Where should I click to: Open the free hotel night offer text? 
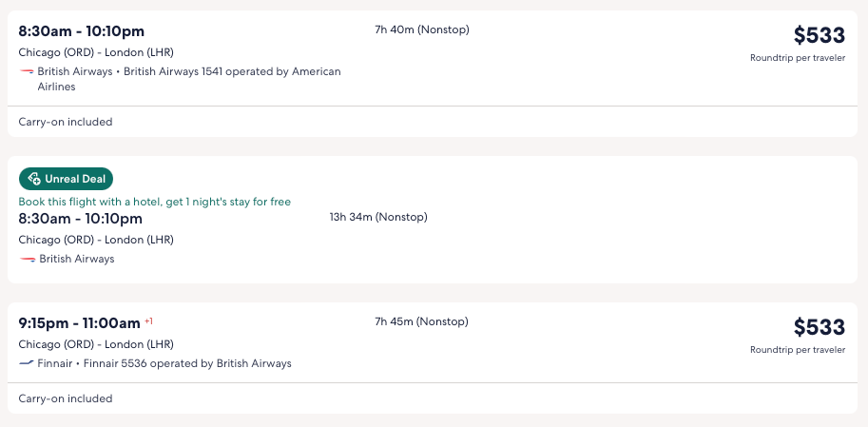(155, 202)
